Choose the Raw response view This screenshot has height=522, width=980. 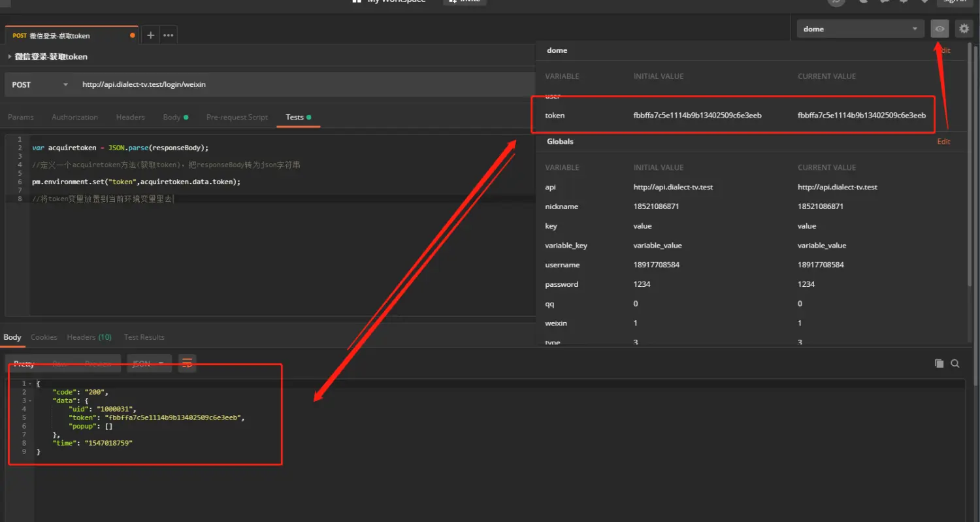click(x=59, y=364)
